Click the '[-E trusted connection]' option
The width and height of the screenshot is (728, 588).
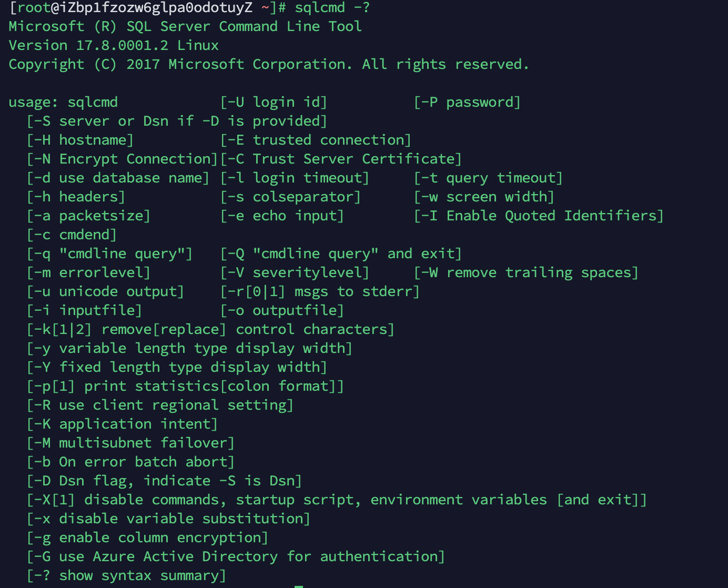pos(316,140)
